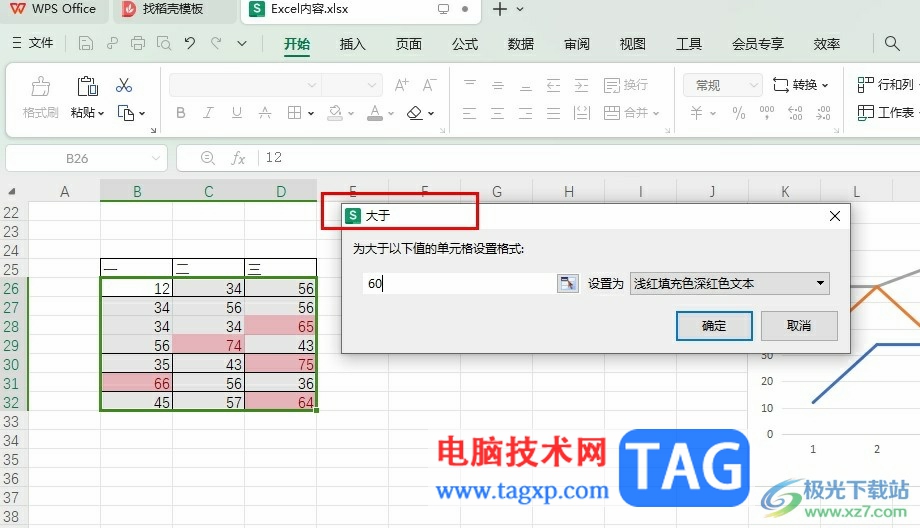920x528 pixels.
Task: Click the Copy icon
Action: click(126, 113)
